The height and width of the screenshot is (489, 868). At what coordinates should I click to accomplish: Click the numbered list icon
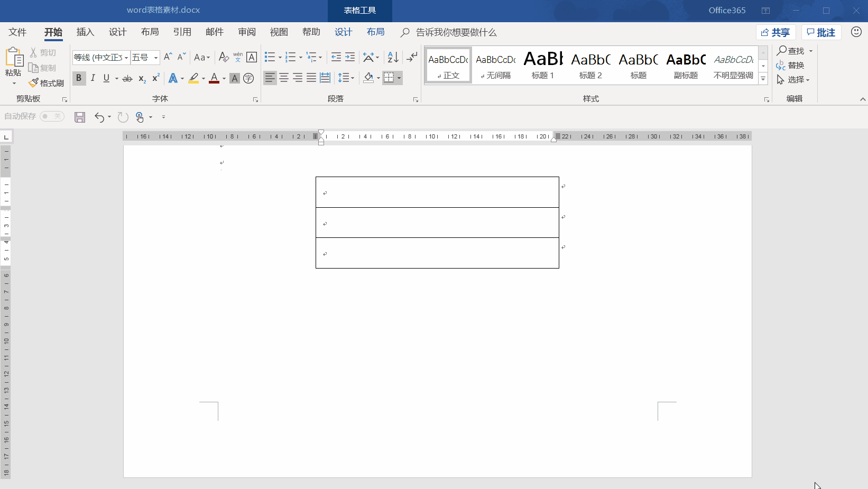pos(290,57)
